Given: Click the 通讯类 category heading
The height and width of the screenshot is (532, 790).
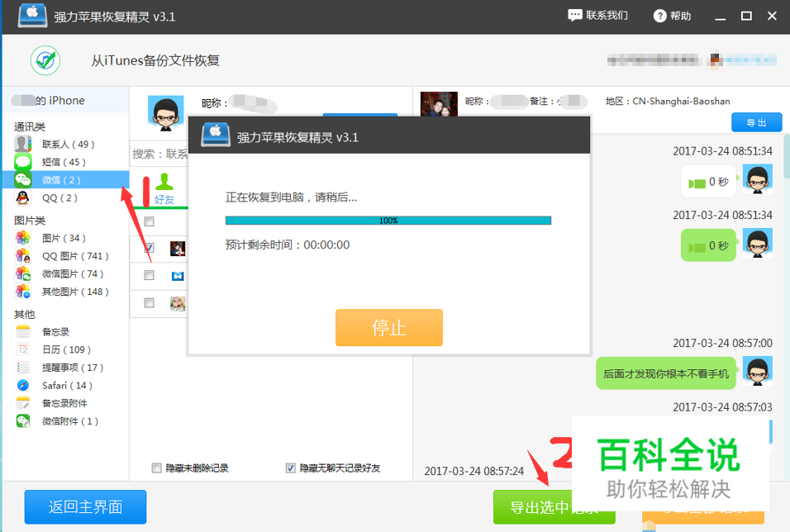Looking at the screenshot, I should [30, 126].
